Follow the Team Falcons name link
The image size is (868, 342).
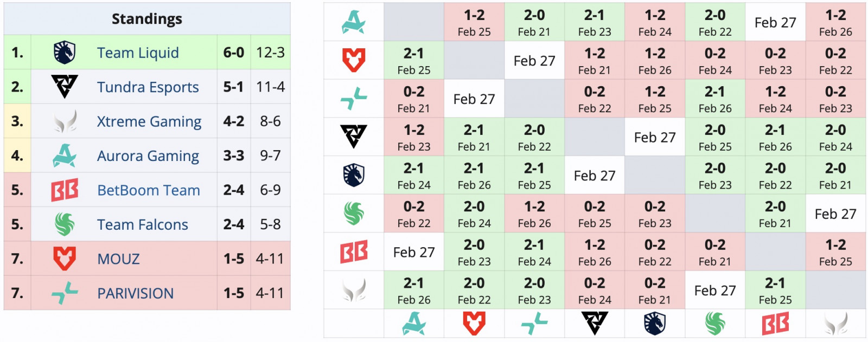click(x=143, y=224)
